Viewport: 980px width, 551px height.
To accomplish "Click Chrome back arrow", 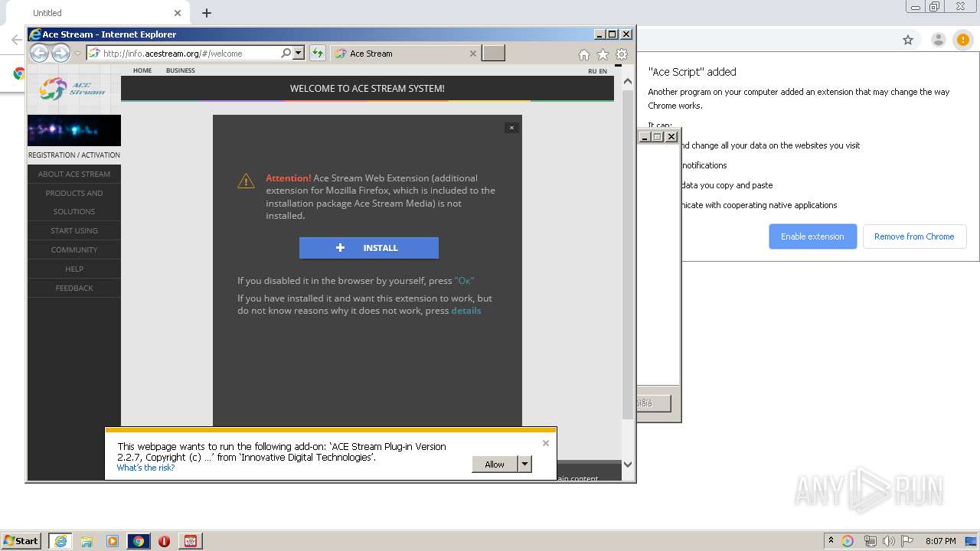I will (15, 41).
